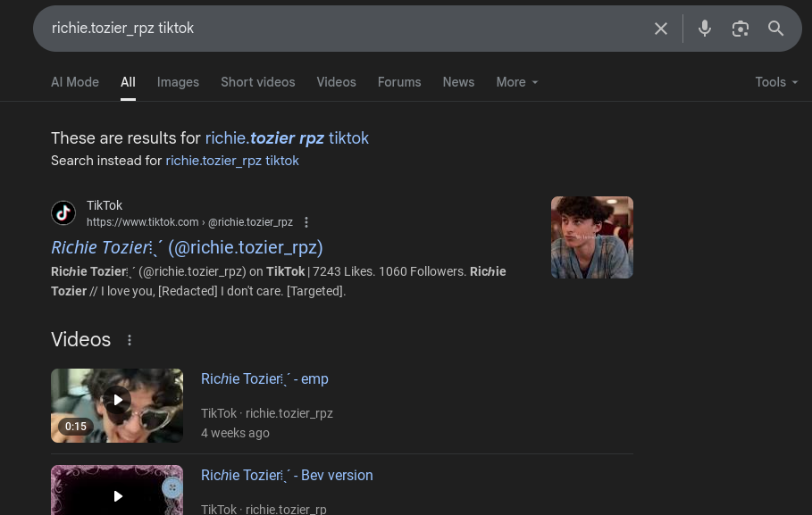The width and height of the screenshot is (812, 515).
Task: Open options menu beside Videos heading
Action: pyautogui.click(x=130, y=340)
